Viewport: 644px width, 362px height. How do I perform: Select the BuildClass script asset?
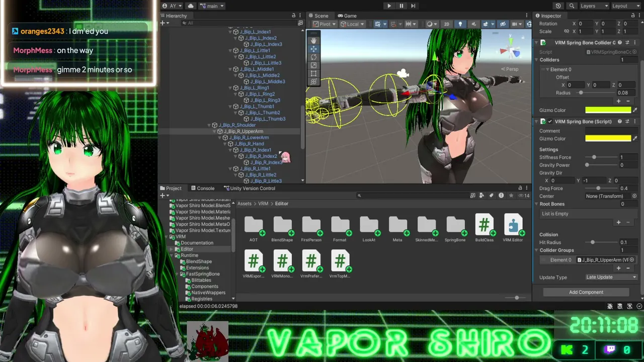484,229
